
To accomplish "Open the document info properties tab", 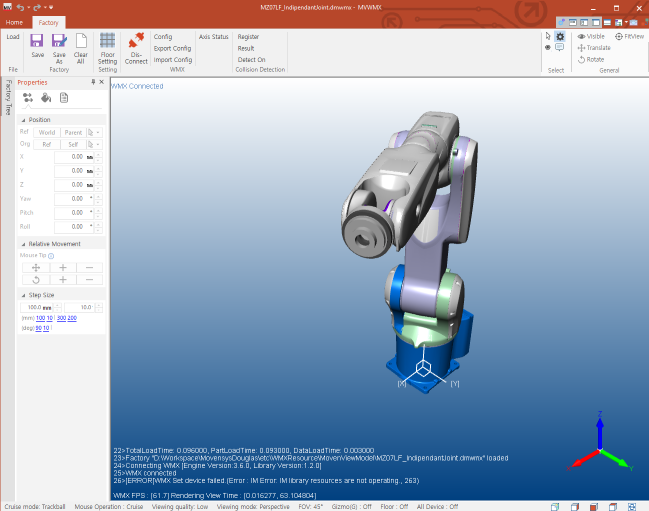I will (64, 98).
